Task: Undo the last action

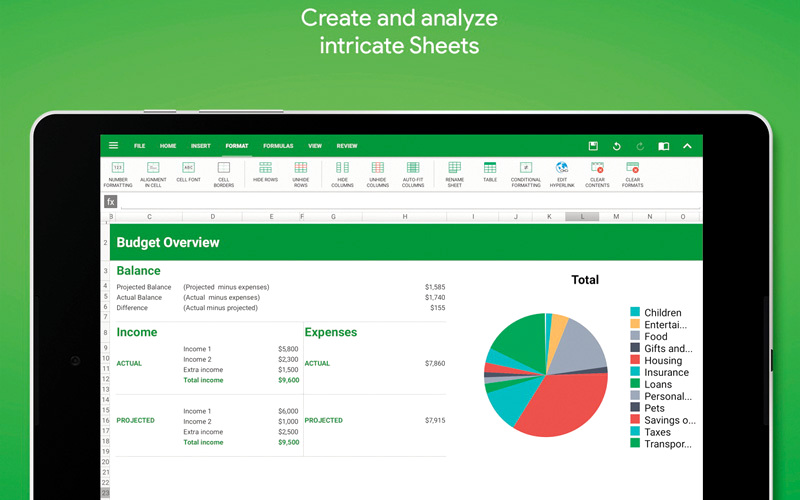Action: (616, 146)
